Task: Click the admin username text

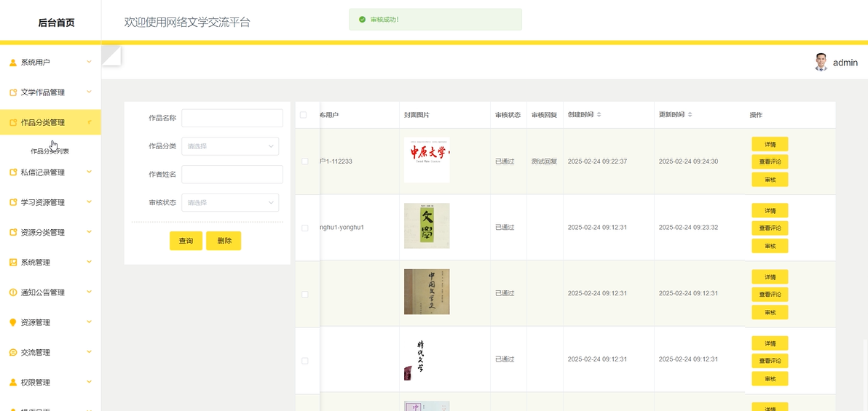Action: pos(845,63)
